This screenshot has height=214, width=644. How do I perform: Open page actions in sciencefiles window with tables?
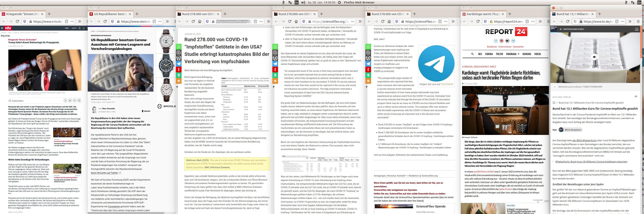pos(353,21)
